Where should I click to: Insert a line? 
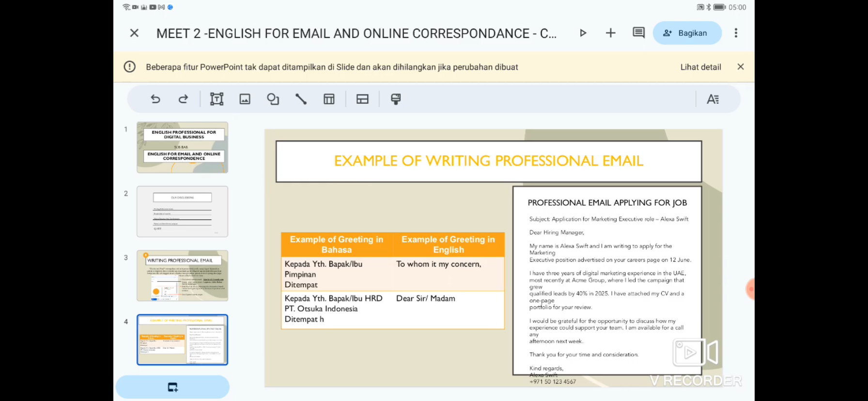click(301, 99)
